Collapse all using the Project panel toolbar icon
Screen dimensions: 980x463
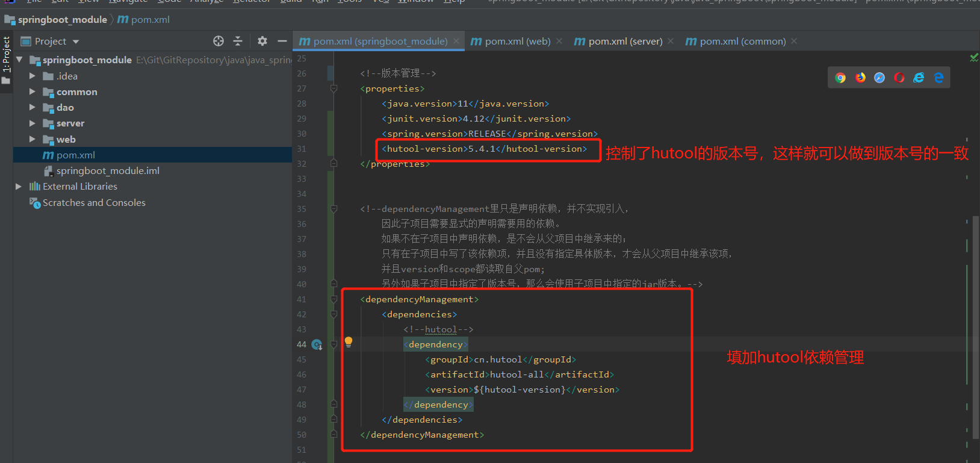(238, 41)
